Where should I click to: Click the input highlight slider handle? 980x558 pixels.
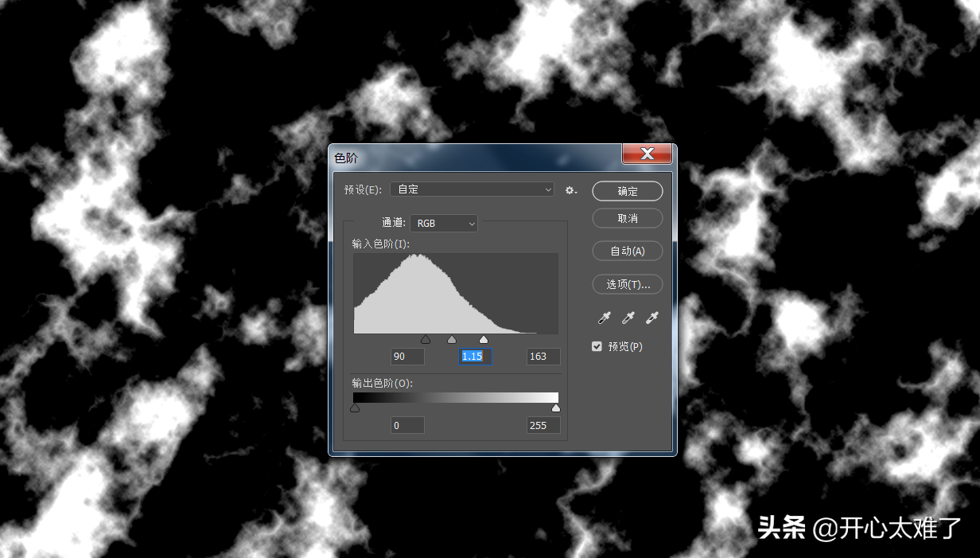pyautogui.click(x=484, y=340)
